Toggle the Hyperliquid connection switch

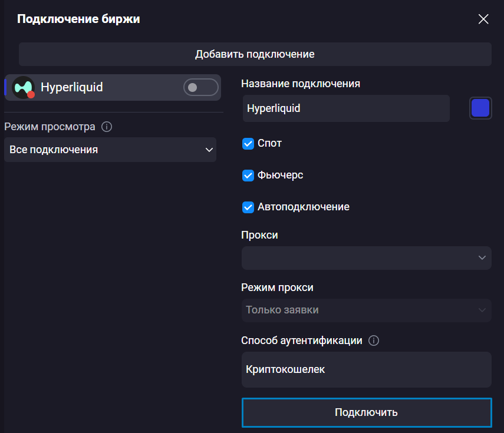click(x=200, y=87)
